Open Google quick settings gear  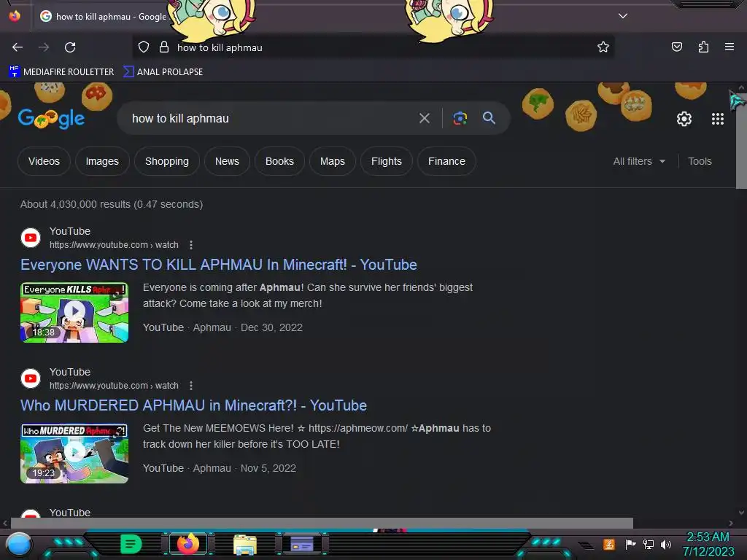point(684,119)
